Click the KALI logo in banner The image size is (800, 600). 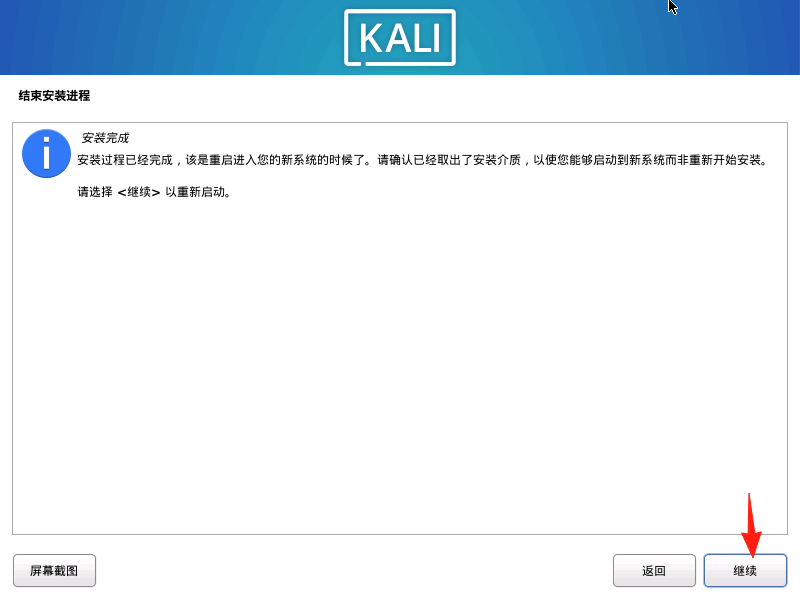[x=400, y=38]
